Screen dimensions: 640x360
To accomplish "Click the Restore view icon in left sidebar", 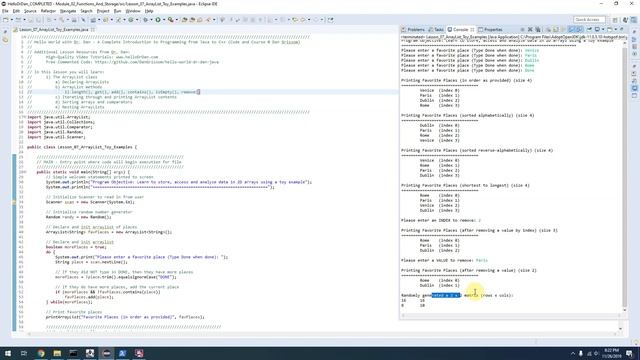I will 5,31.
